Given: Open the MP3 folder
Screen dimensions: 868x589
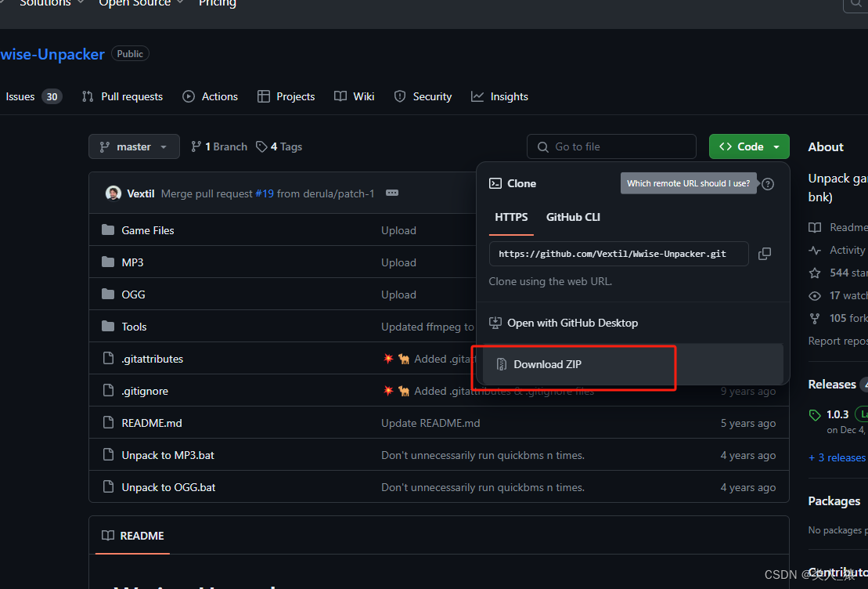Looking at the screenshot, I should pos(132,262).
